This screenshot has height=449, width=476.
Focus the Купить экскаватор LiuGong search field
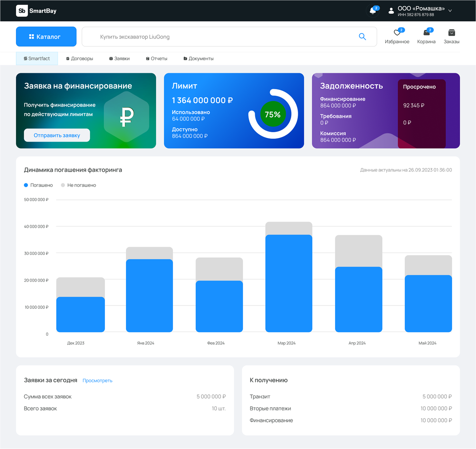[x=229, y=37]
